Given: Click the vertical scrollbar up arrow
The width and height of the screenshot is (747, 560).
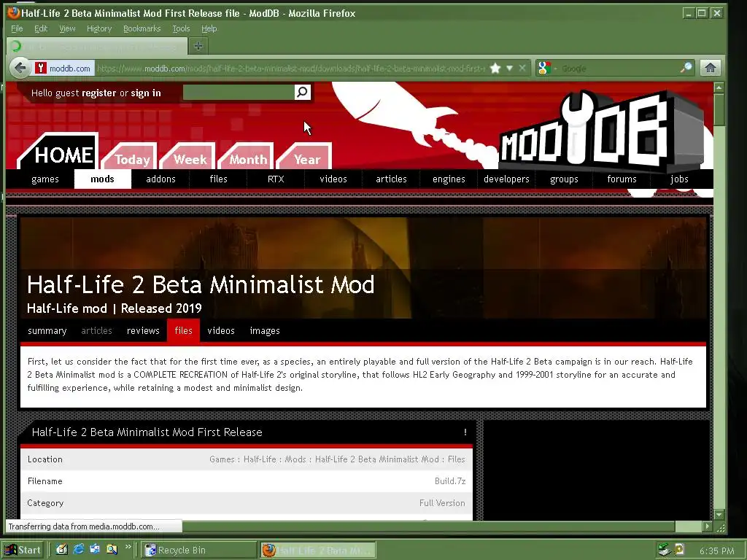Looking at the screenshot, I should tap(719, 87).
